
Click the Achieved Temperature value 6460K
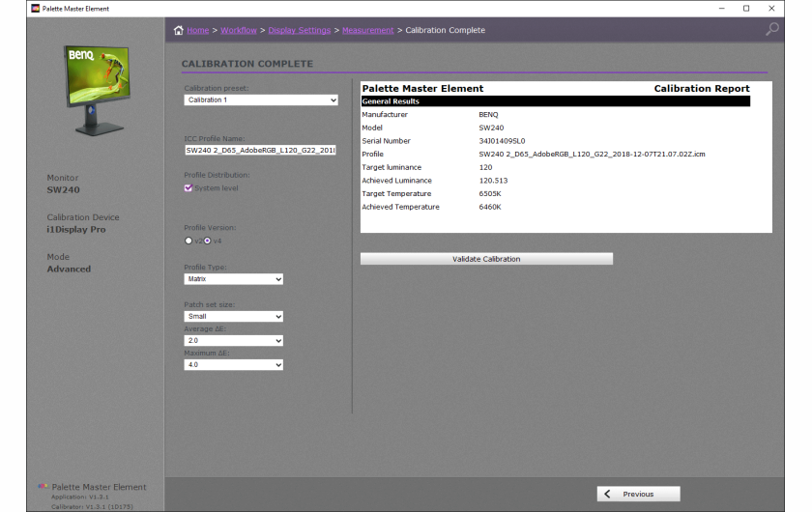pyautogui.click(x=490, y=207)
